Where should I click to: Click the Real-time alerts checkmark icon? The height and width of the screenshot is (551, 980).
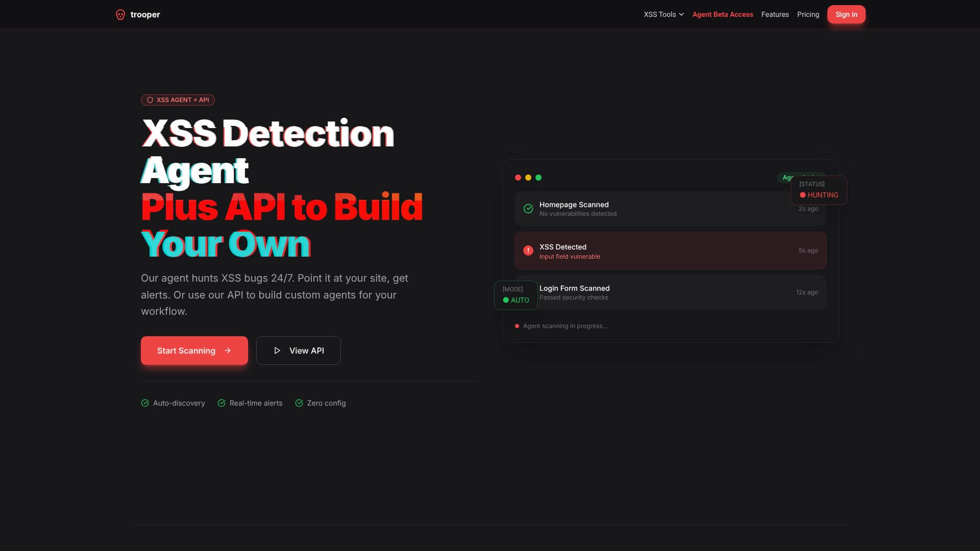click(222, 403)
